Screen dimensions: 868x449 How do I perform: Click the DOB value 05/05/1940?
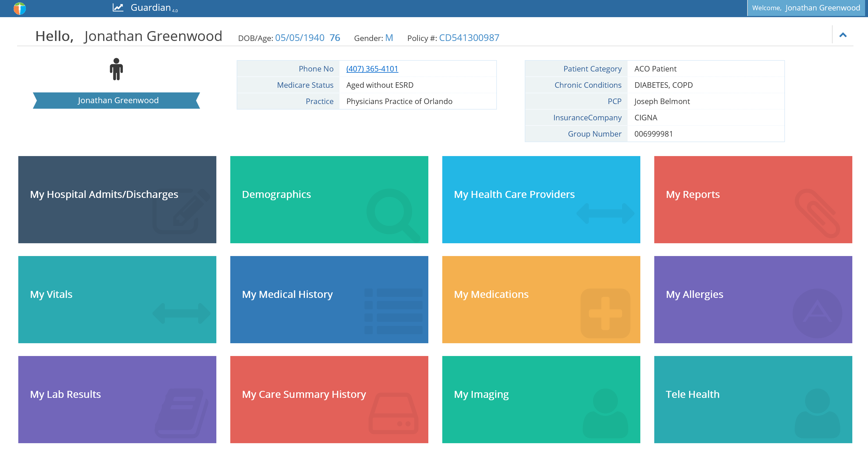[300, 37]
